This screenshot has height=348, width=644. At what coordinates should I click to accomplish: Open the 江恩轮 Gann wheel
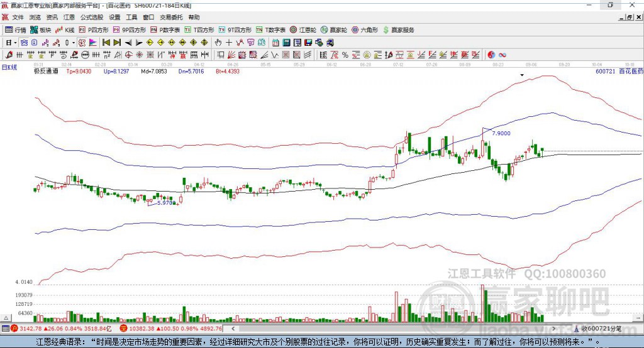[303, 30]
